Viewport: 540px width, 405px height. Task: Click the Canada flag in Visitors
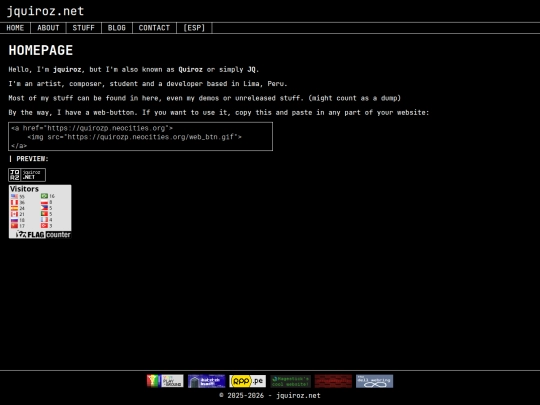(14, 214)
